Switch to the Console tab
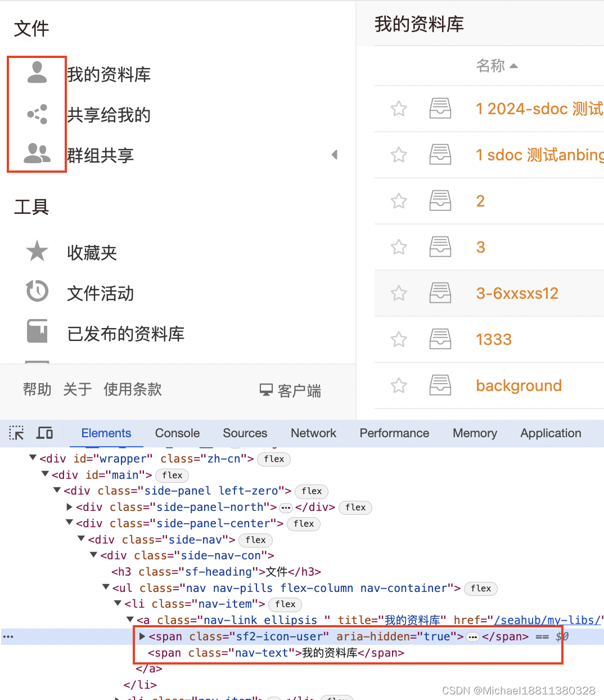Viewport: 604px width, 700px height. [177, 433]
